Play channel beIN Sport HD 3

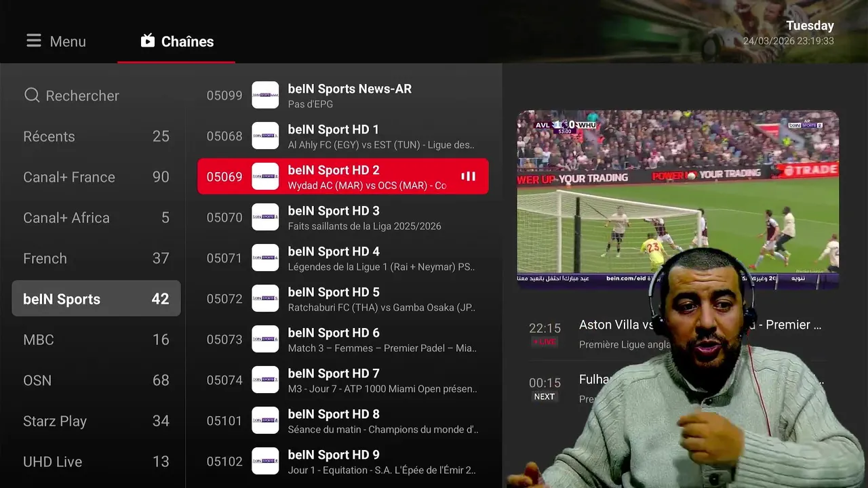click(x=343, y=218)
